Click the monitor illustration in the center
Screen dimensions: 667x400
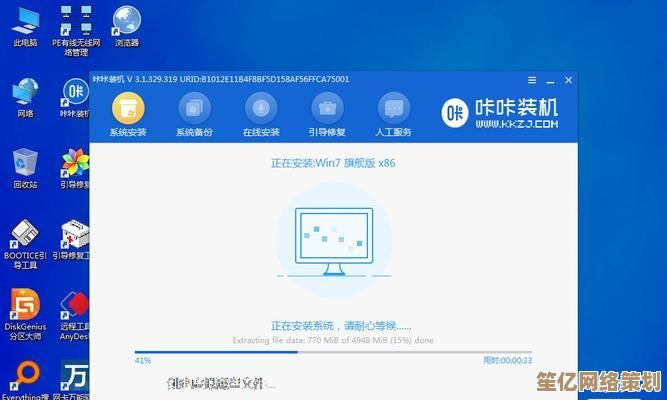334,241
